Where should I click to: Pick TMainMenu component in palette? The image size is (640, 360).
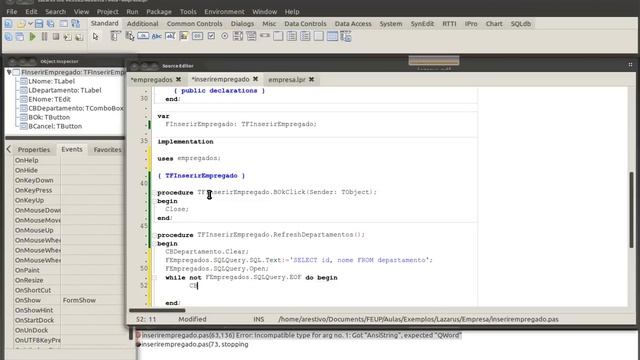(x=116, y=36)
